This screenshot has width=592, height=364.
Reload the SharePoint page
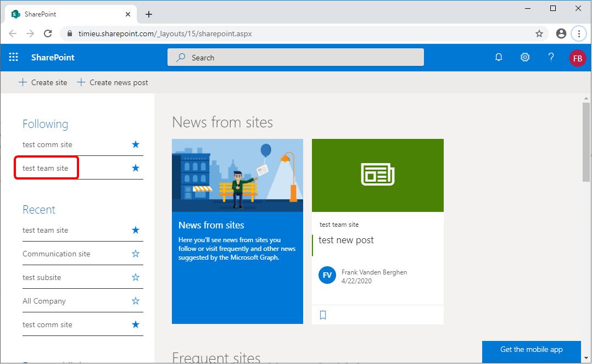[48, 33]
